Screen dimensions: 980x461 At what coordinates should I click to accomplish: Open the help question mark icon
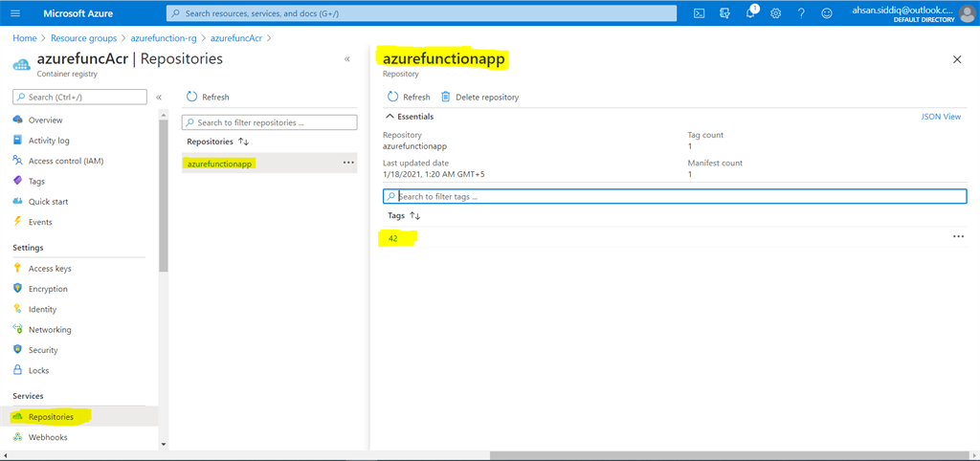pyautogui.click(x=801, y=13)
